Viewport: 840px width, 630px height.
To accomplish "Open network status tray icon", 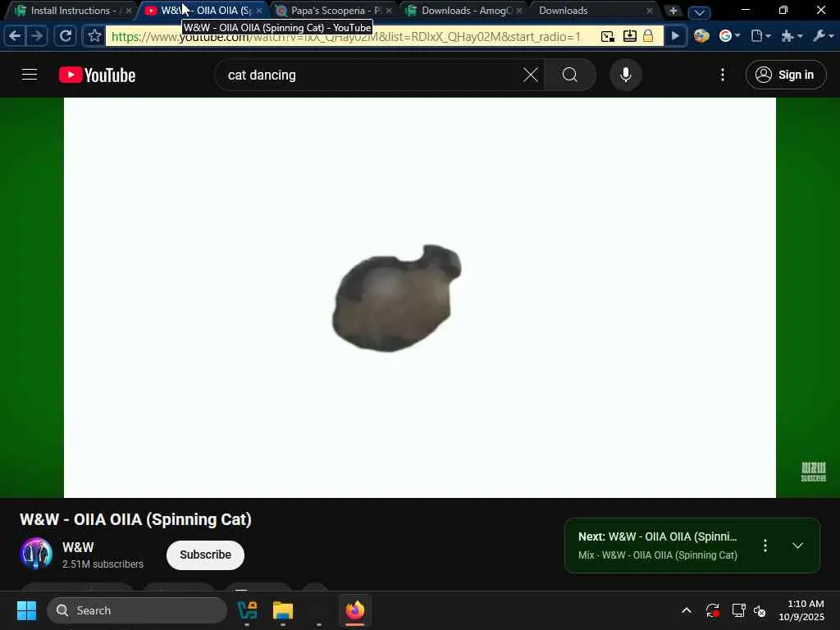I will coord(738,610).
